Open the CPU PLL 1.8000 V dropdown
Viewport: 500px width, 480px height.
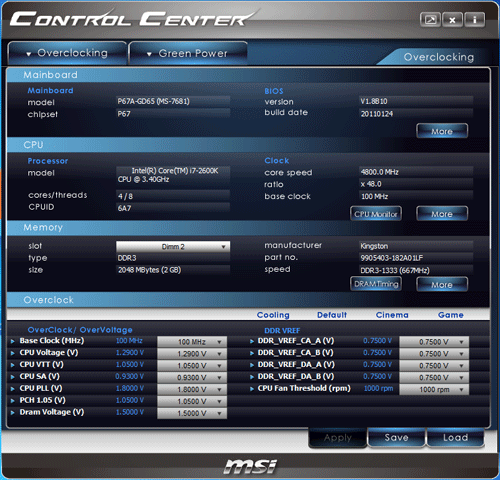tap(192, 389)
